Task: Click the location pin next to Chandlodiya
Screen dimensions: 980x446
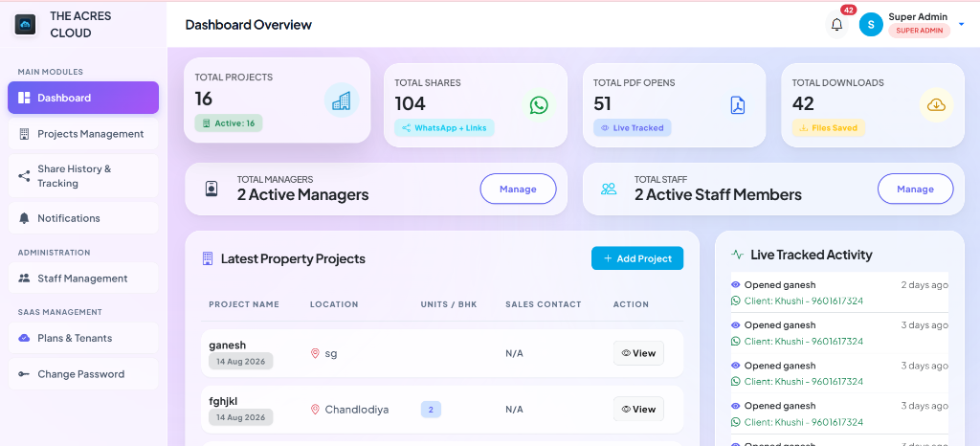Action: (x=315, y=410)
